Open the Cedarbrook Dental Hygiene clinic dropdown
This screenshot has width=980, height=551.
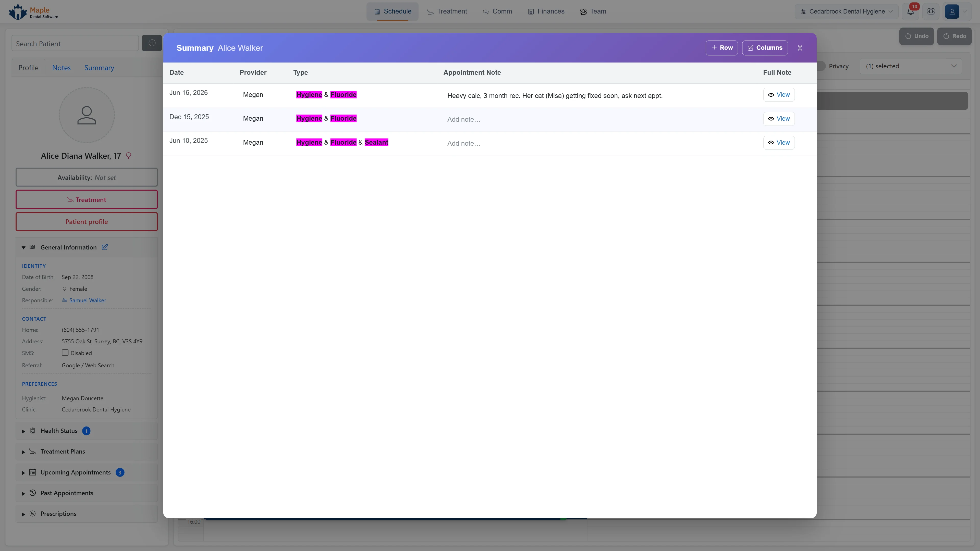coord(847,12)
